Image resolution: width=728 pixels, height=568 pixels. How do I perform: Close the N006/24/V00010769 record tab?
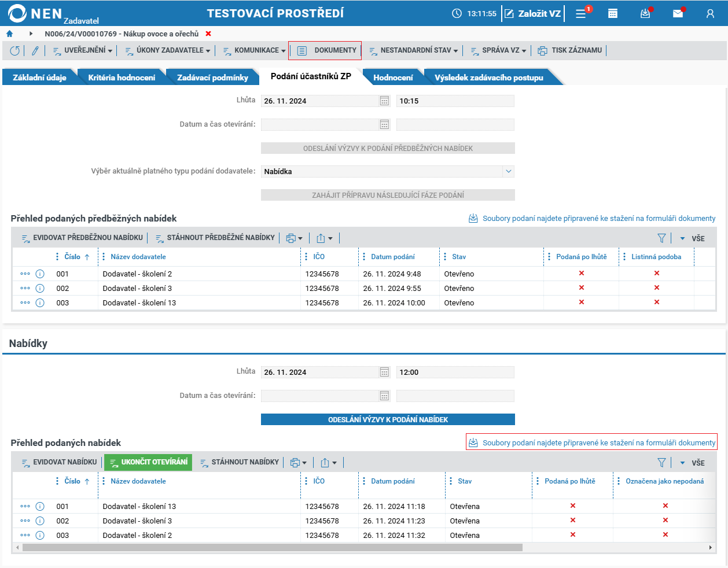tap(208, 34)
